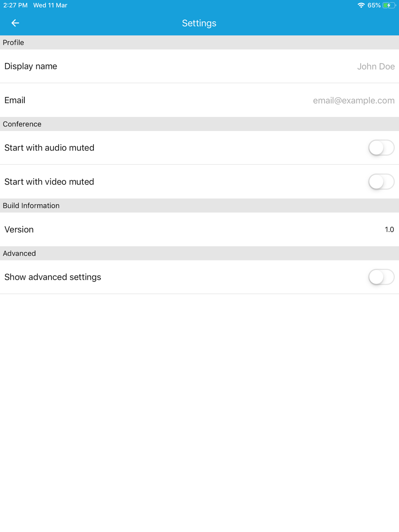This screenshot has height=532, width=399.
Task: Tap the battery charging icon
Action: pyautogui.click(x=389, y=5)
